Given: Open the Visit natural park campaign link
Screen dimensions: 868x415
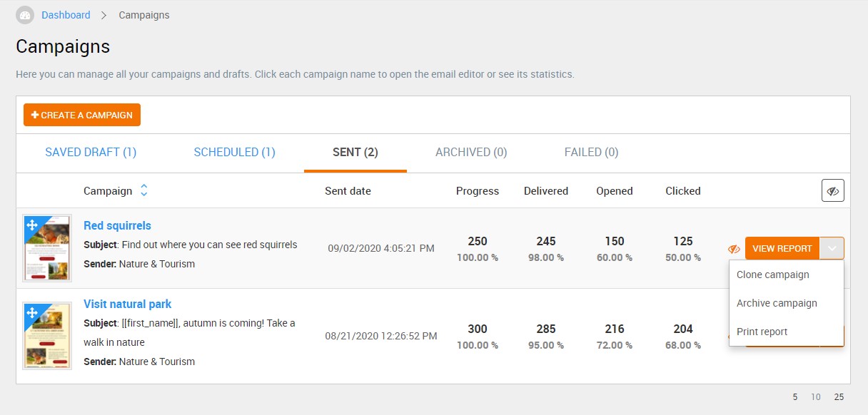Looking at the screenshot, I should tap(127, 304).
